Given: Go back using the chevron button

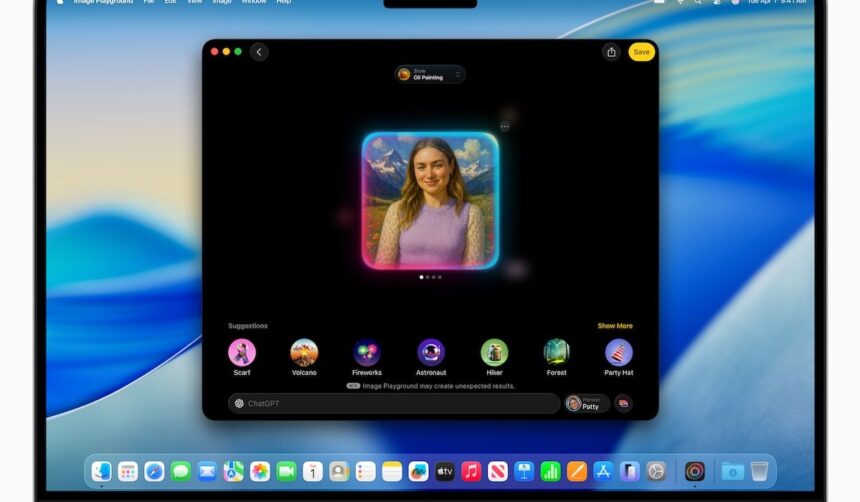Looking at the screenshot, I should (x=259, y=52).
